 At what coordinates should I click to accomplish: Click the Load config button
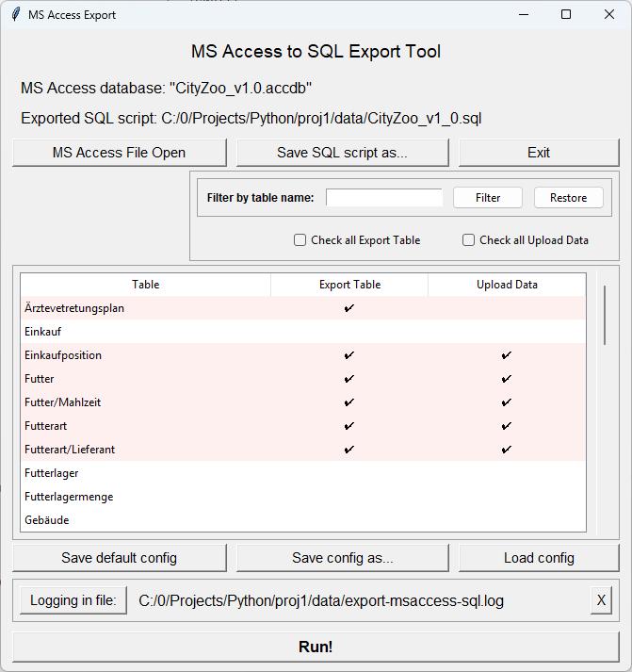click(539, 558)
